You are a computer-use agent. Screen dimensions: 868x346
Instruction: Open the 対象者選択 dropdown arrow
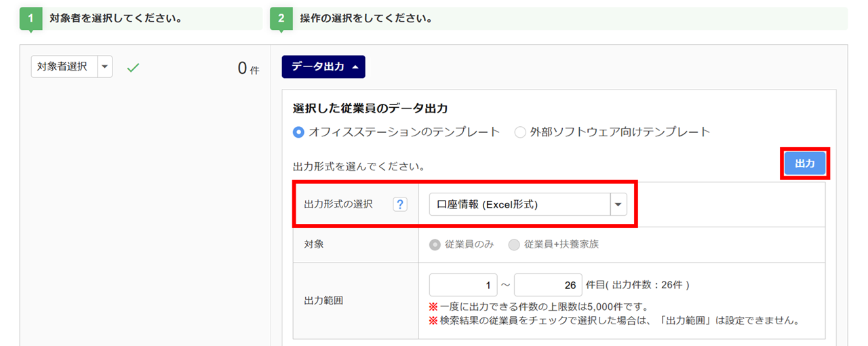click(x=105, y=66)
